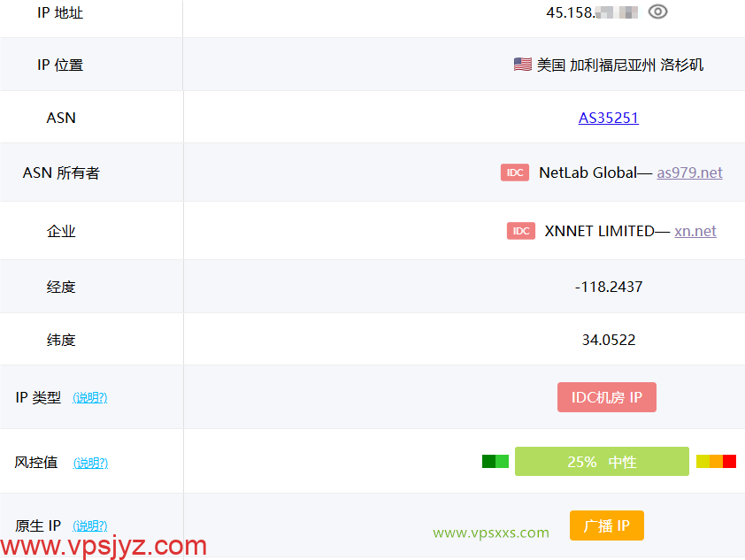Open the xn.net company link
Viewport: 745px width, 560px height.
point(695,231)
